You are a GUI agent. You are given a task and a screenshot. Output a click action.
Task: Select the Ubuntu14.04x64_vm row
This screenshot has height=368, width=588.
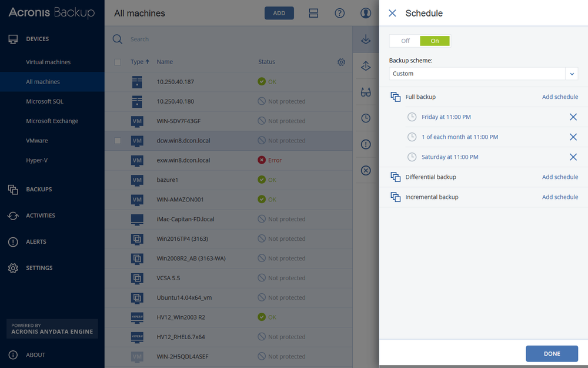pyautogui.click(x=229, y=297)
